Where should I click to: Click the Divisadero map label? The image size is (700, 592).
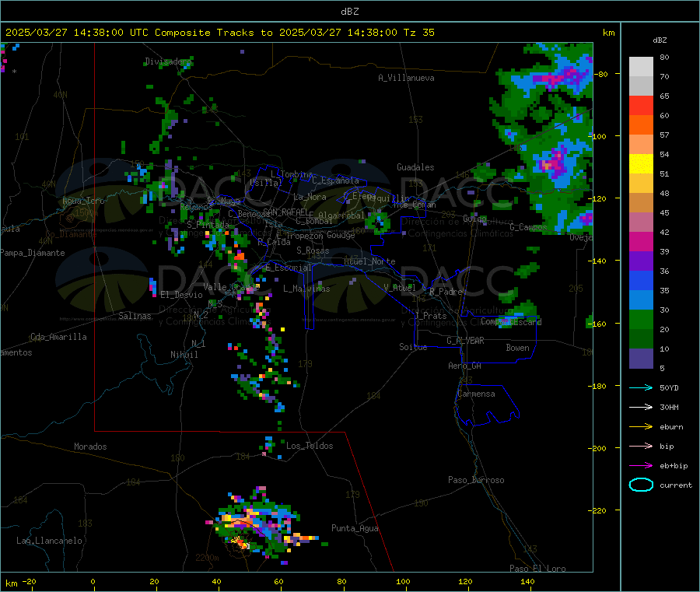[x=167, y=61]
